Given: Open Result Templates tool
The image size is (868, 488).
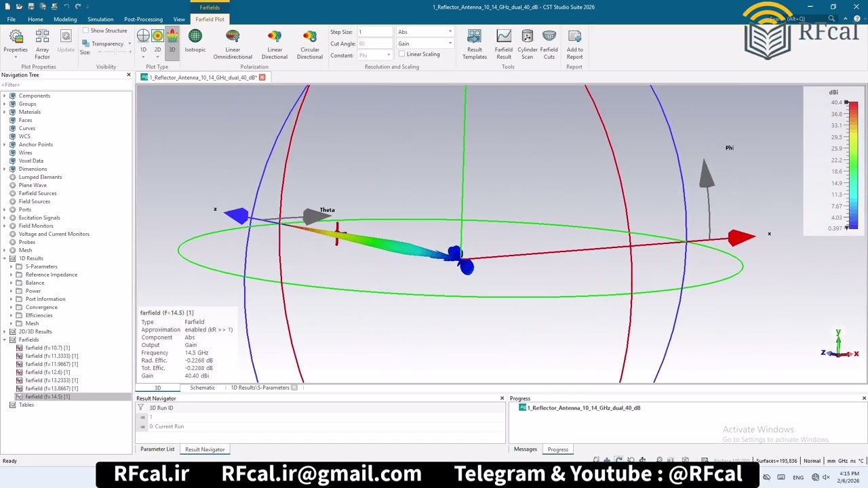Looking at the screenshot, I should point(475,44).
